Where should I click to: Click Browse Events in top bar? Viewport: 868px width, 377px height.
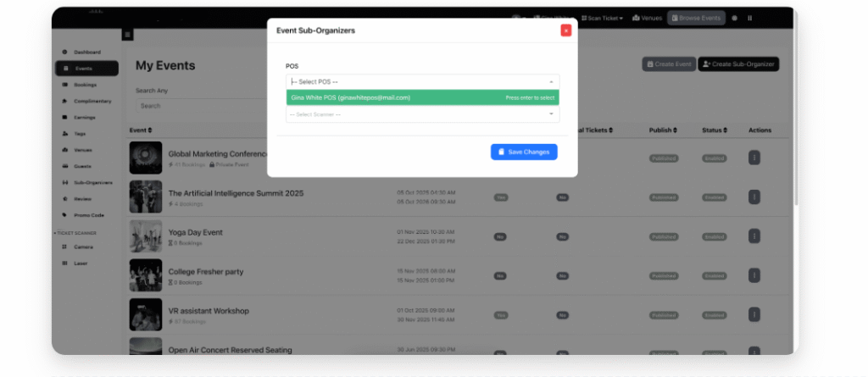pos(695,18)
